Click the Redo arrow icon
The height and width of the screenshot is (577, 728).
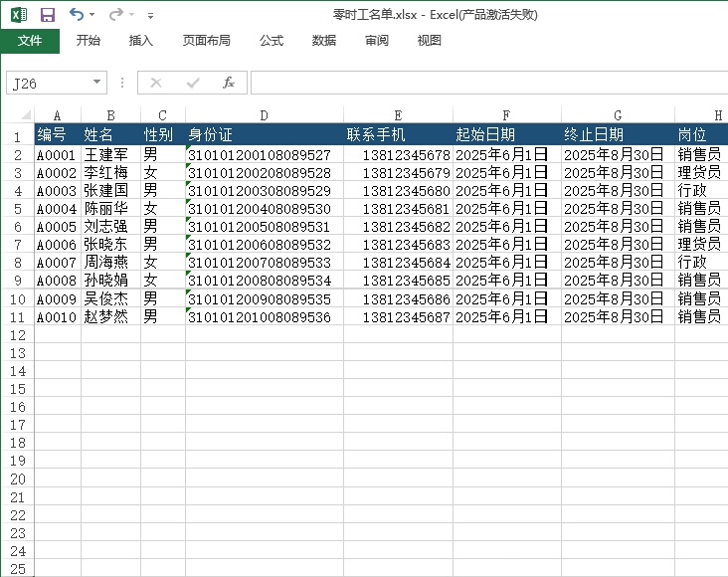115,15
